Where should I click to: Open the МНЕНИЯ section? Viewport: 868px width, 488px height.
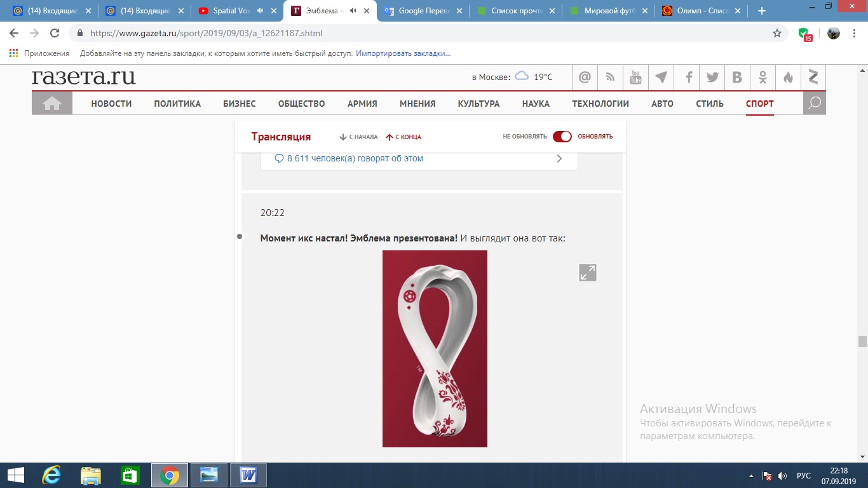coord(417,104)
